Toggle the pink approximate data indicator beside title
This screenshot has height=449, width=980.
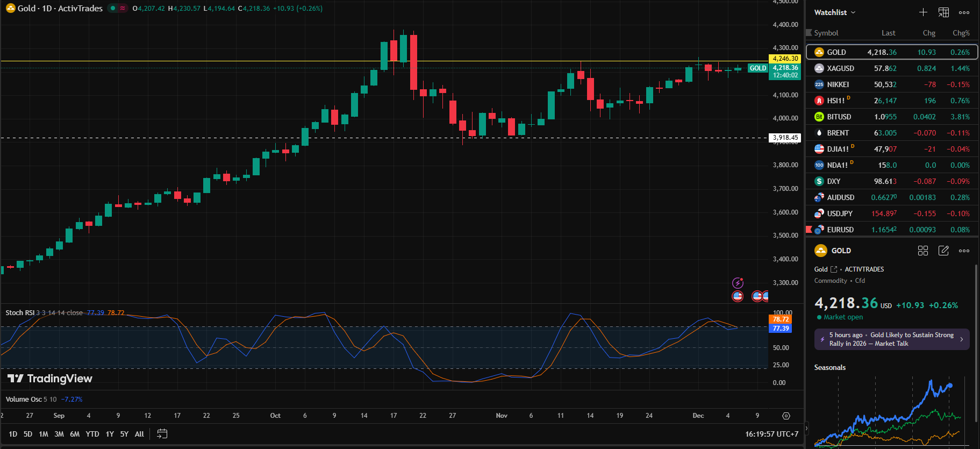[x=123, y=8]
